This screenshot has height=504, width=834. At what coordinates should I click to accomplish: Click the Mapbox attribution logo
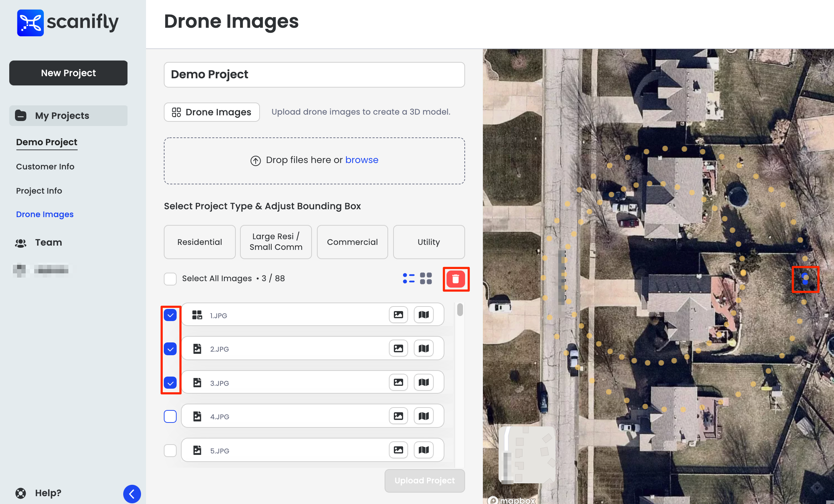click(x=511, y=500)
